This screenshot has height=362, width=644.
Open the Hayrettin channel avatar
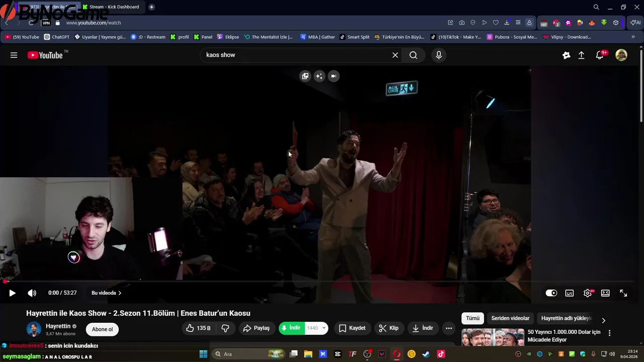[x=34, y=329]
